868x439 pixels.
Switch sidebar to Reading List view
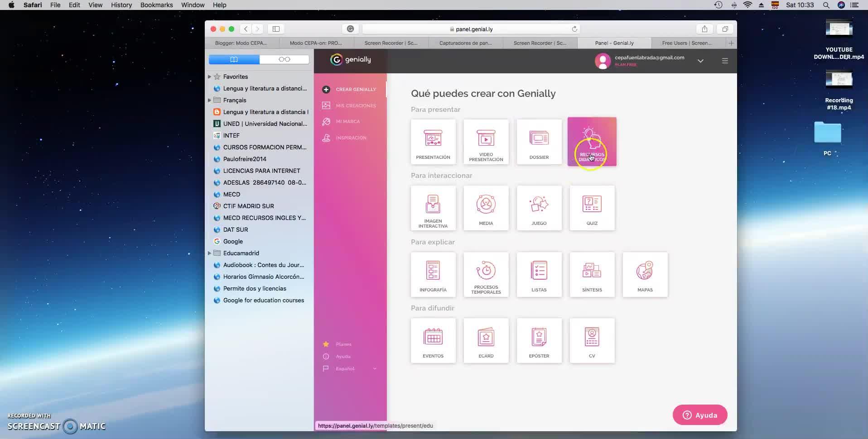coord(285,59)
